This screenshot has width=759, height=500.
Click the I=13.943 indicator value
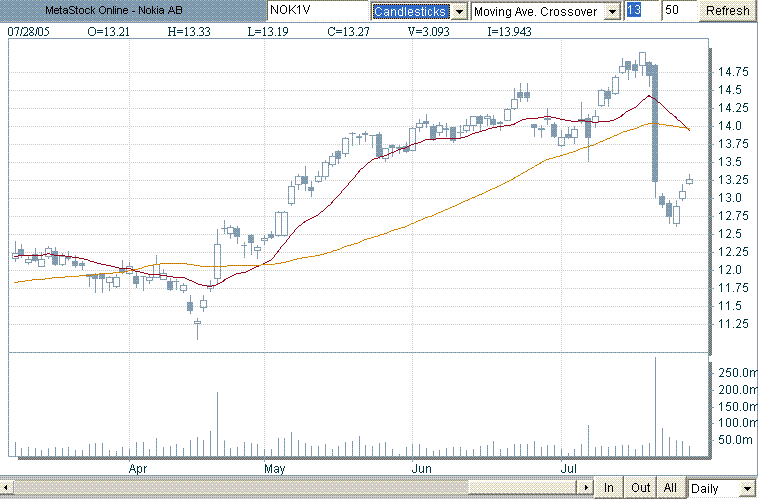point(509,32)
